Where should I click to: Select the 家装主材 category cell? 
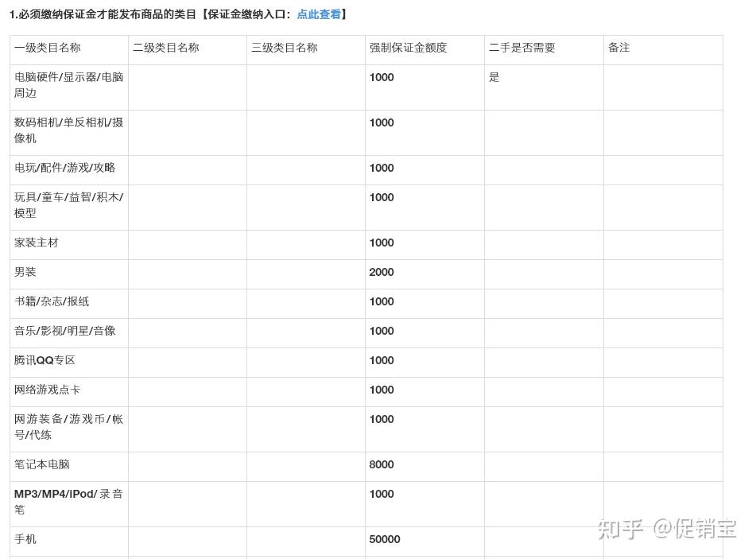tap(69, 245)
